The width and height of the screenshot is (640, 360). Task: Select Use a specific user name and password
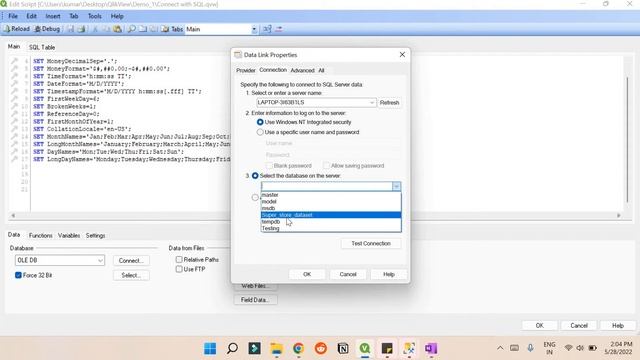(x=260, y=132)
